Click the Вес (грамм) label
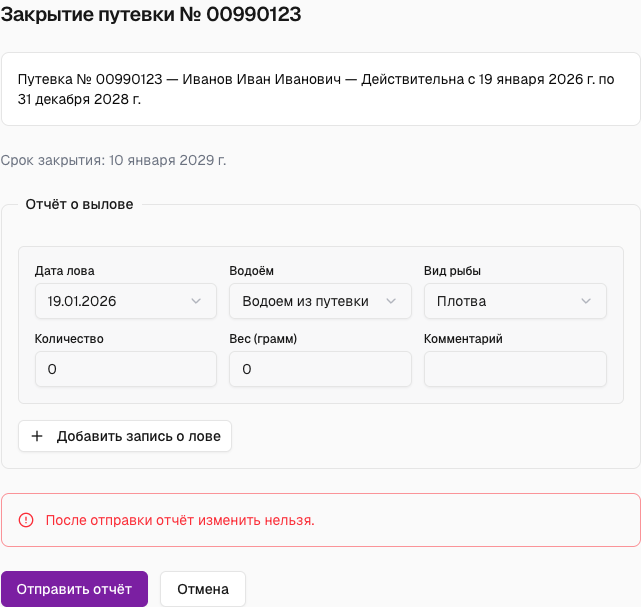The width and height of the screenshot is (641, 607). point(263,339)
